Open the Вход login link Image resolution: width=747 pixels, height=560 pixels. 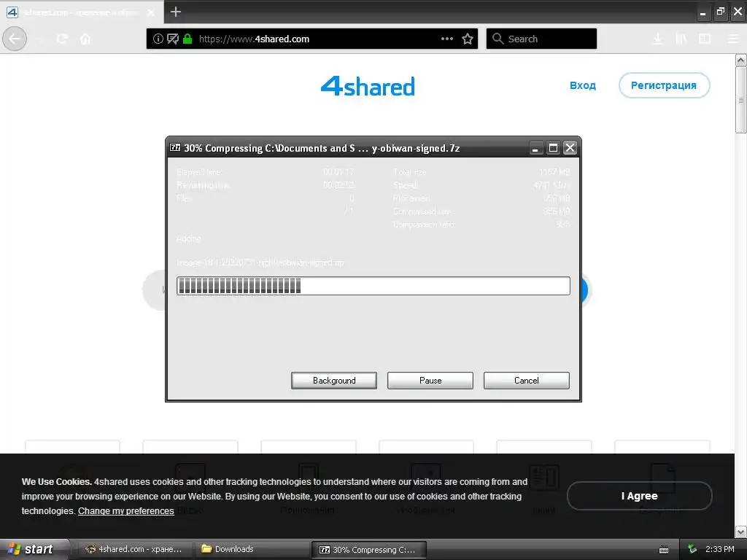click(583, 85)
